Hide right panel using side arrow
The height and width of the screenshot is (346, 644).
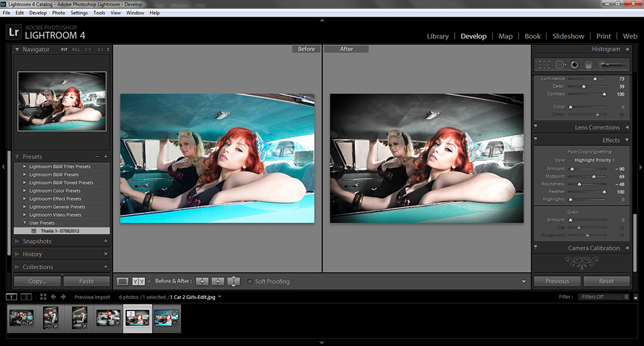640,167
